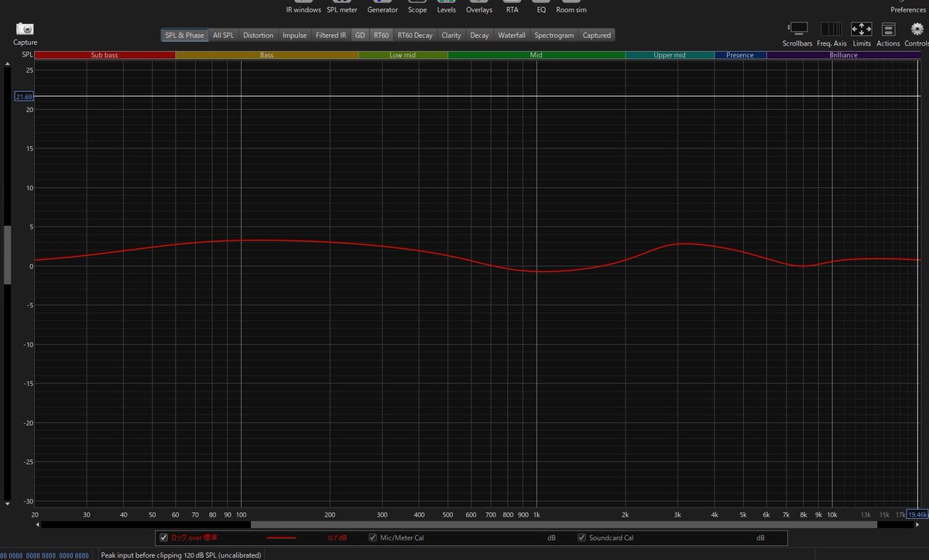Switch the Freq. Axis scale

831,29
